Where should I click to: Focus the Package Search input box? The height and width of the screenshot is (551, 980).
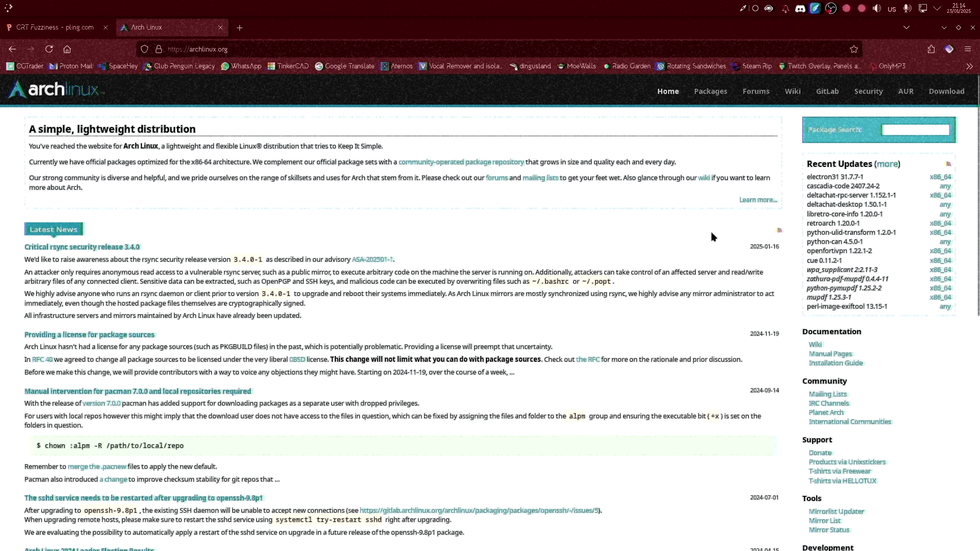(x=916, y=130)
